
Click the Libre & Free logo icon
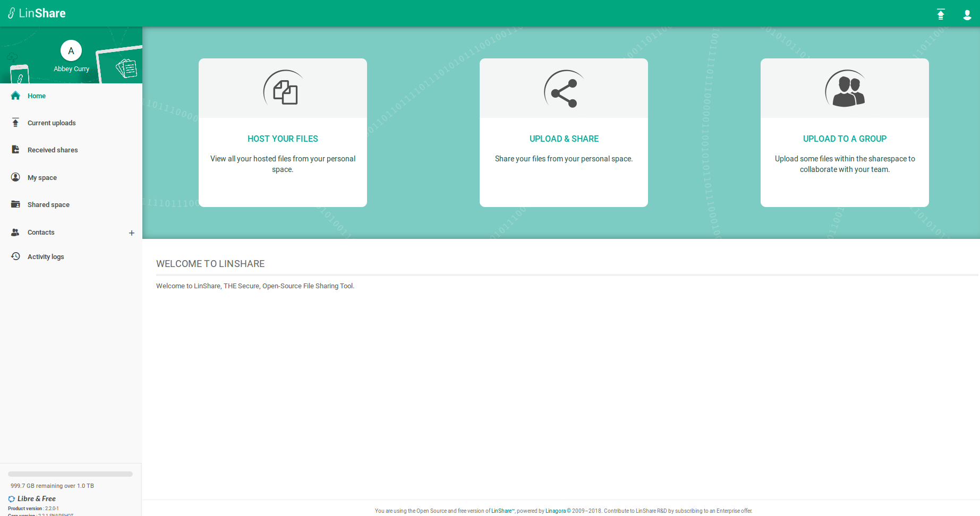point(12,499)
